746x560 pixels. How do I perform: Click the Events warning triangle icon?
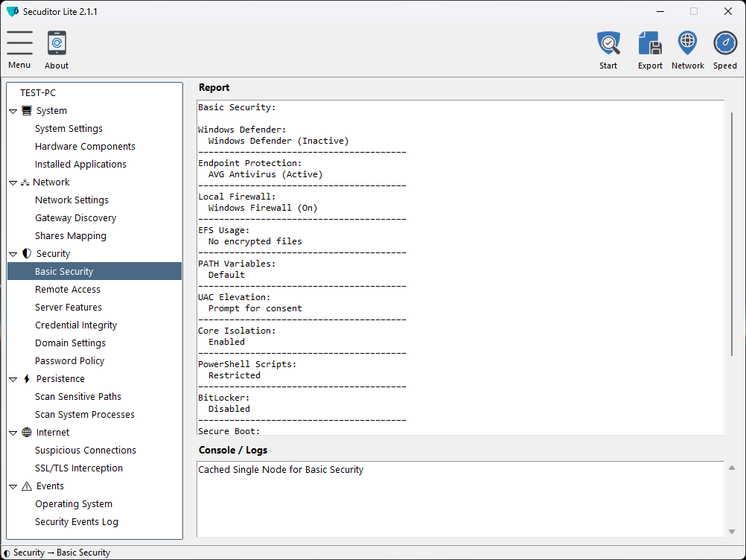tap(27, 486)
